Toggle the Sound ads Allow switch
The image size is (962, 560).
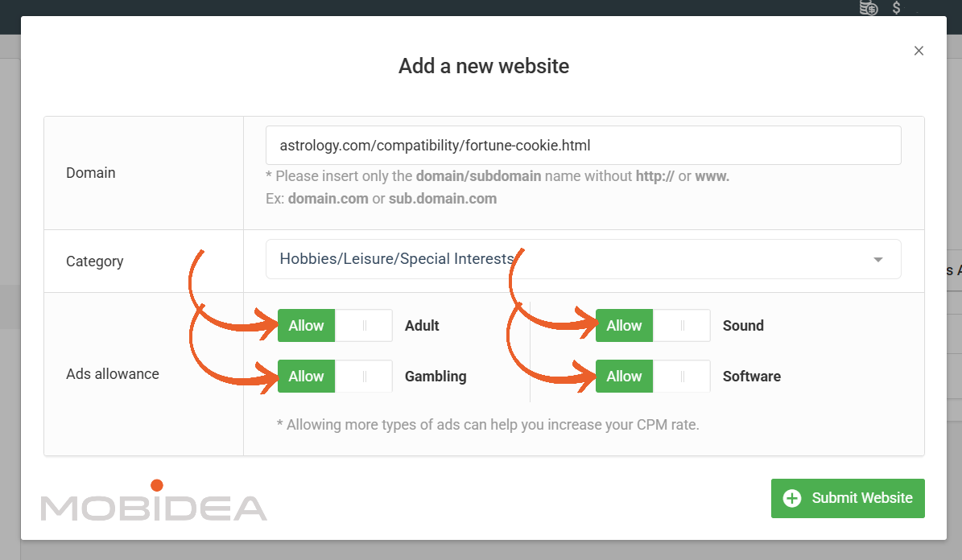point(653,326)
